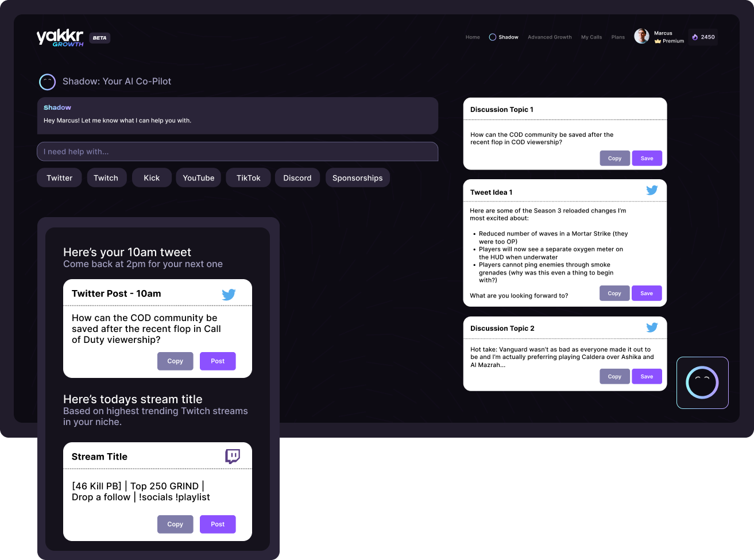Click 'Twitter Post - 10am' card title

pos(117,293)
